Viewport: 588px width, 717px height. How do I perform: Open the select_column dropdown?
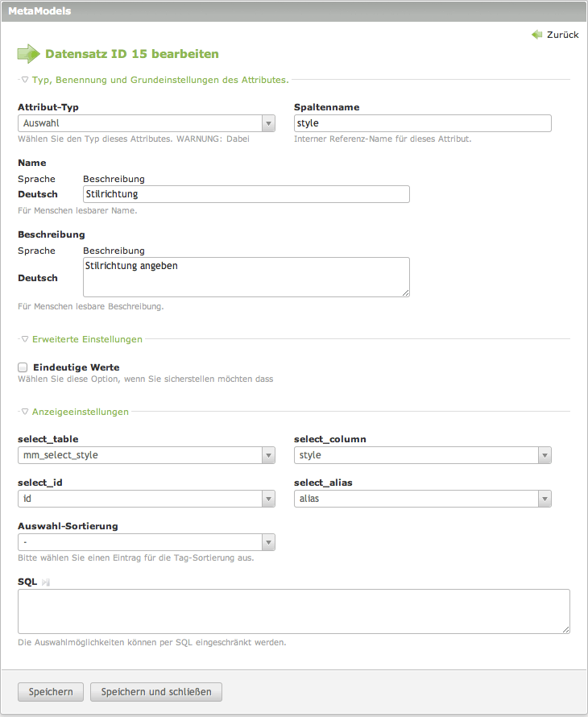(x=423, y=455)
